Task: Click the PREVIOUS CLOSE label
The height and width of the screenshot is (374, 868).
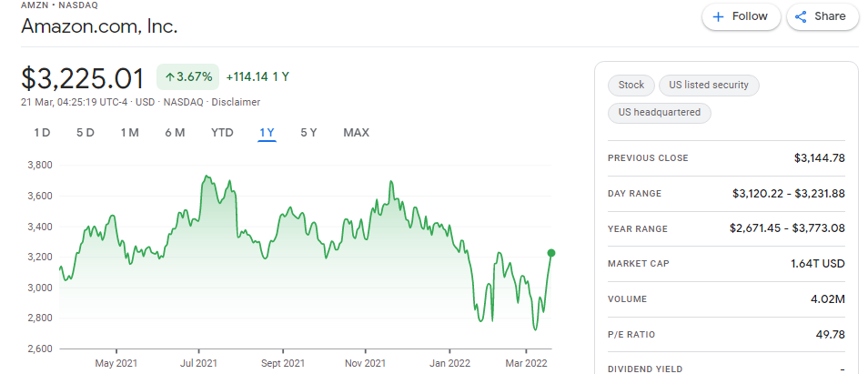Action: (x=648, y=158)
